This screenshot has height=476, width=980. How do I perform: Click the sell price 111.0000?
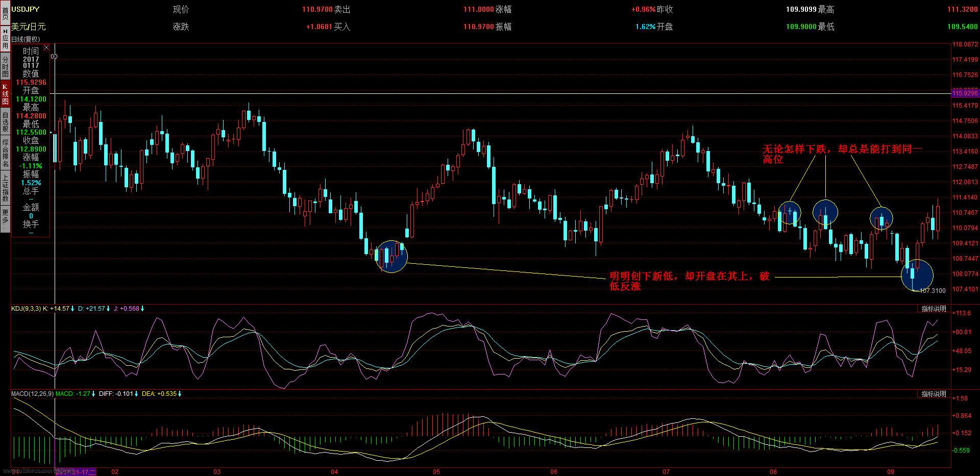(478, 9)
